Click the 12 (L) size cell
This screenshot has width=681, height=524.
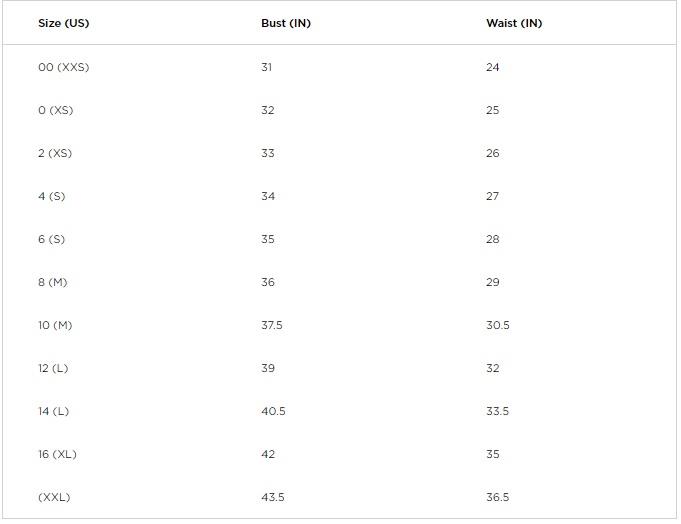pyautogui.click(x=53, y=368)
